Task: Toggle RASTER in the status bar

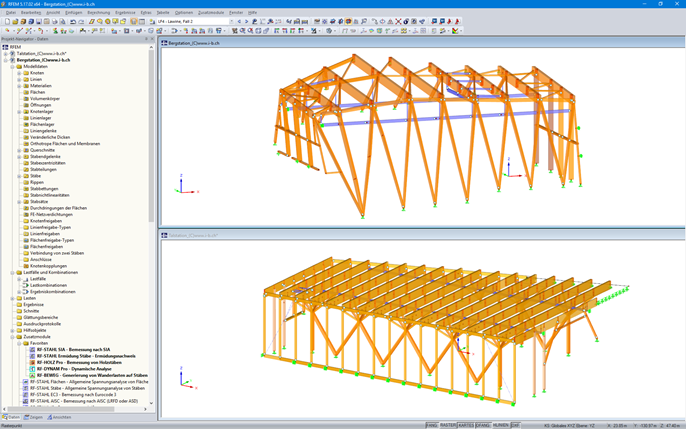Action: coord(447,425)
